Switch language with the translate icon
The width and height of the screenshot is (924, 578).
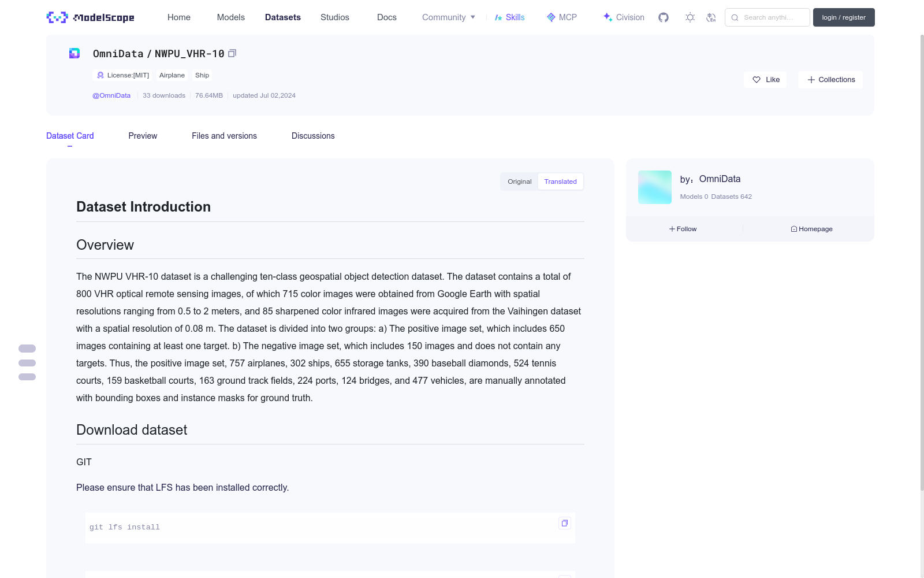[711, 17]
